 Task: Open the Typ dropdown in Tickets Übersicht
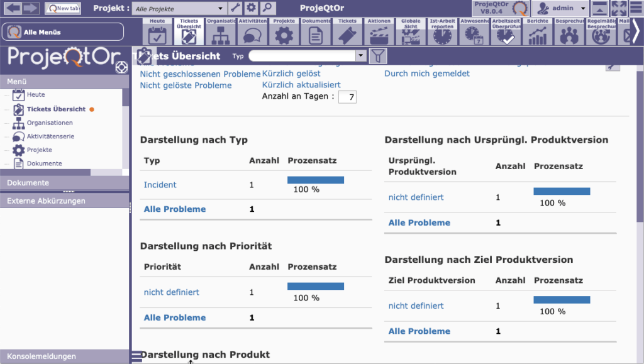pos(308,55)
